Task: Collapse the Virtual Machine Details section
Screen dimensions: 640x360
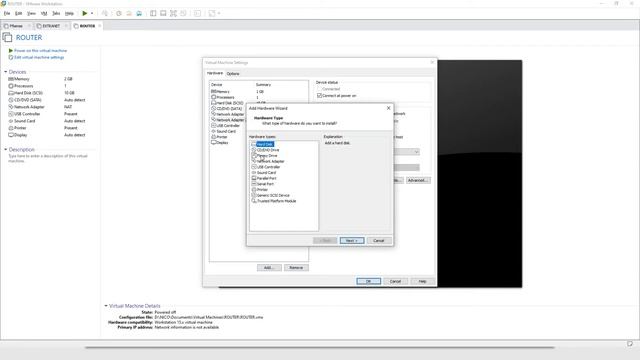Action: (106, 306)
